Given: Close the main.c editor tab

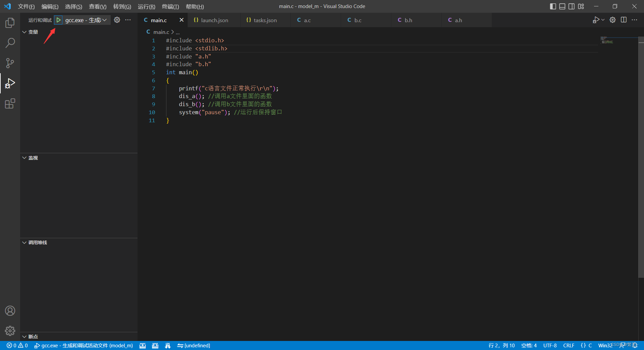Looking at the screenshot, I should tap(181, 20).
